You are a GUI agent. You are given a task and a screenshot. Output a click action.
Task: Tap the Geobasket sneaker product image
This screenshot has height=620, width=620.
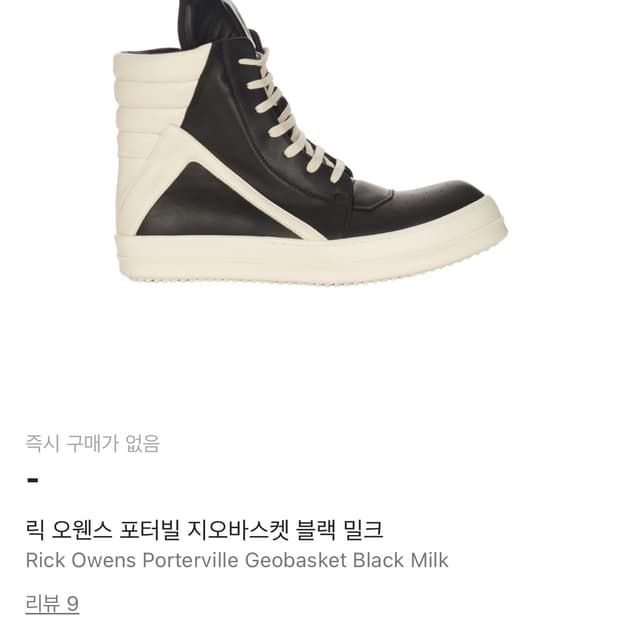click(310, 143)
